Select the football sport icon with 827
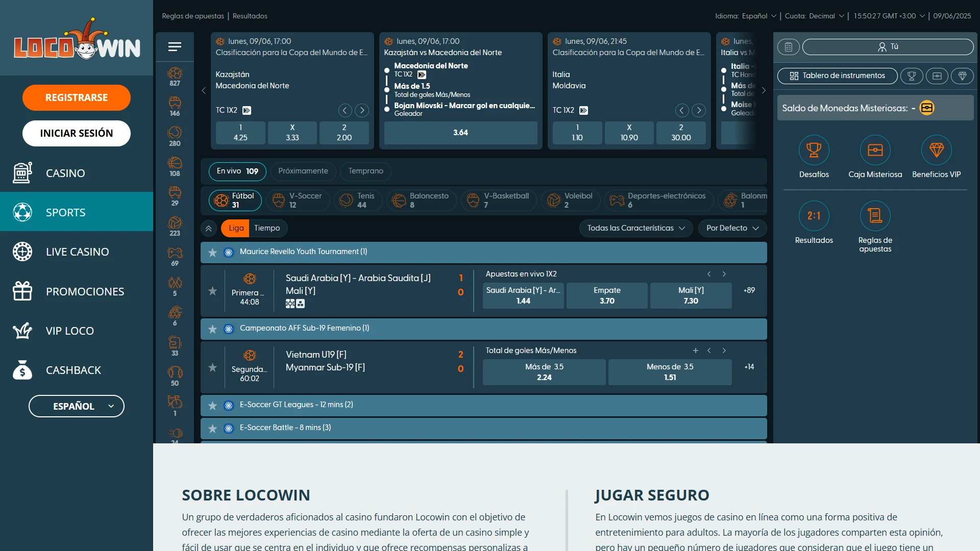 [x=175, y=77]
